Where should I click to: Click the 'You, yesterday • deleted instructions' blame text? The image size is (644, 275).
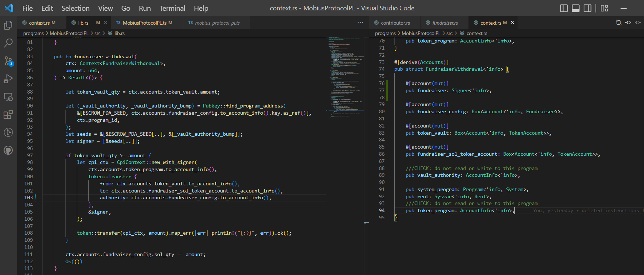(x=588, y=210)
